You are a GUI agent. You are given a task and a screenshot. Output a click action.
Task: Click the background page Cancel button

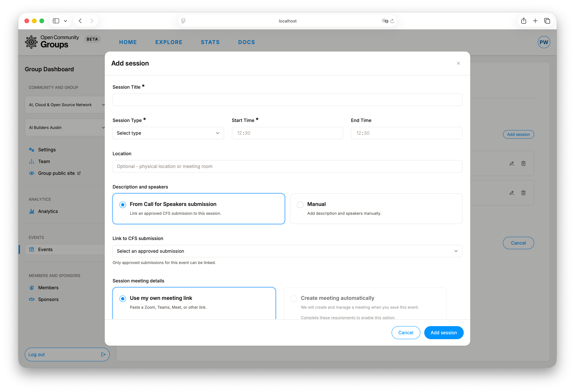518,243
